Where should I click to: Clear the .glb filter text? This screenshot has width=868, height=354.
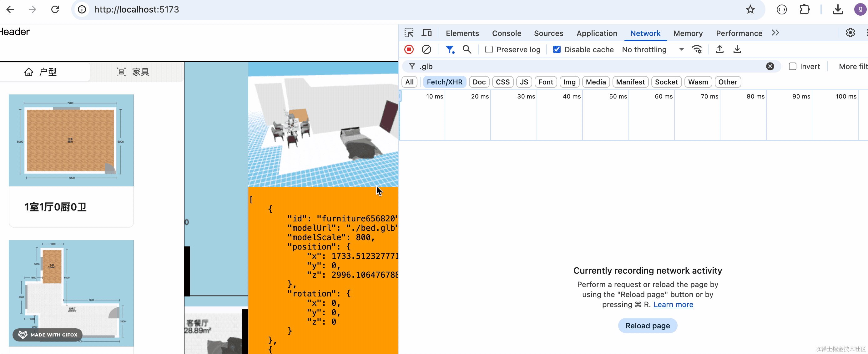770,66
